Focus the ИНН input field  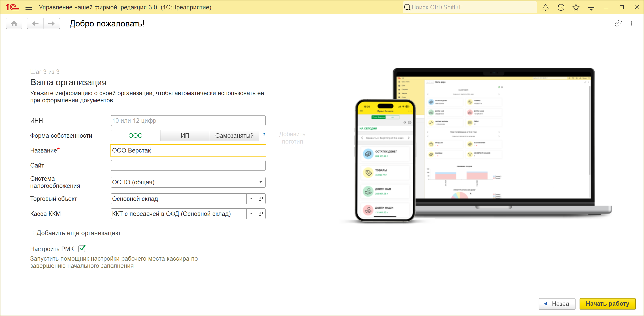(x=188, y=120)
